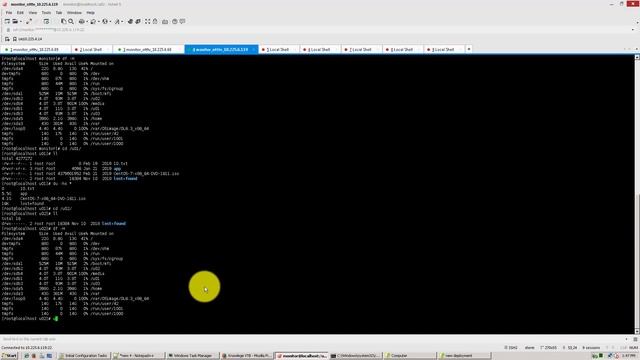Click the Lock screen padlock icon

[x=155, y=21]
